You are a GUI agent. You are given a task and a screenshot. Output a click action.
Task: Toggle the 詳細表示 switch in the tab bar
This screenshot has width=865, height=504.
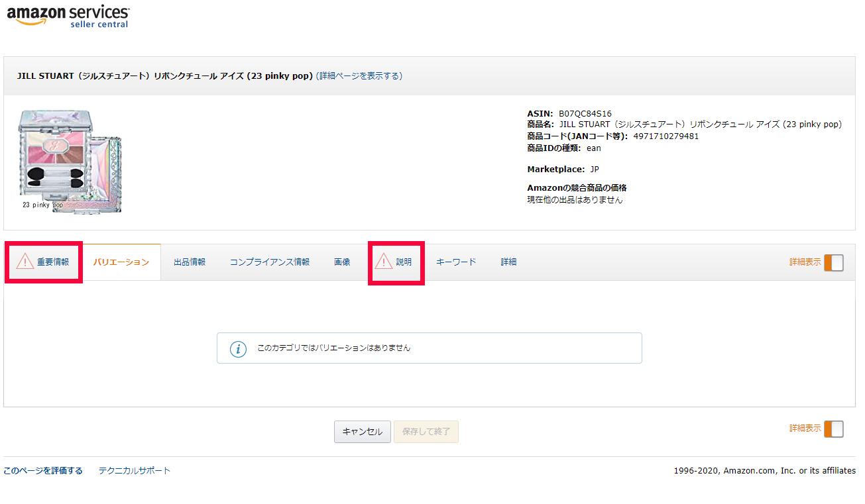pos(833,262)
